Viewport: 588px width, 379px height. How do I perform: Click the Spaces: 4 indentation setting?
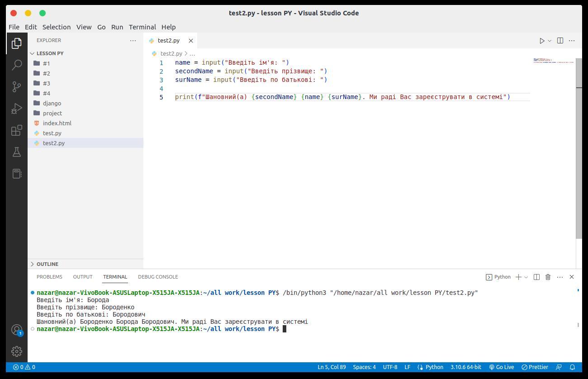tap(364, 367)
